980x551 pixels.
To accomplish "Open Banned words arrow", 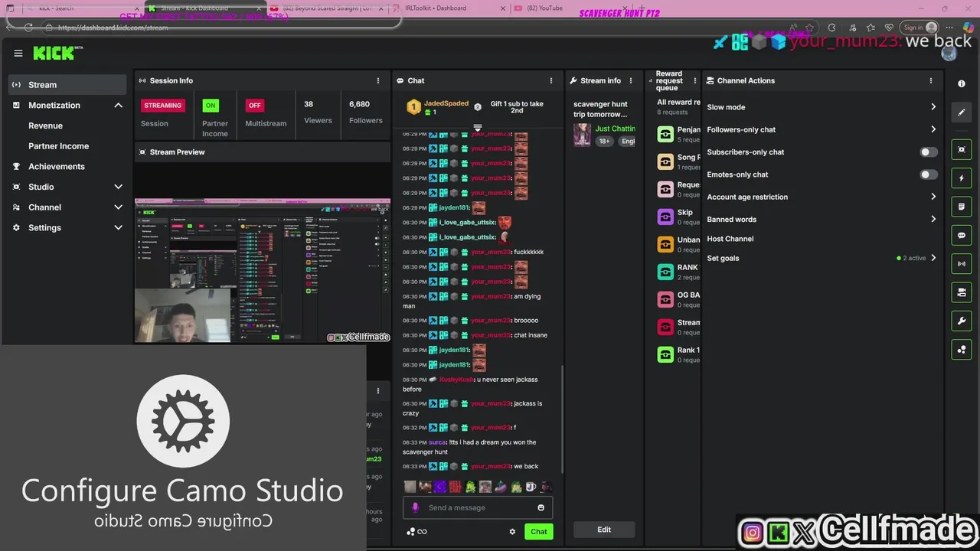I will (x=933, y=219).
